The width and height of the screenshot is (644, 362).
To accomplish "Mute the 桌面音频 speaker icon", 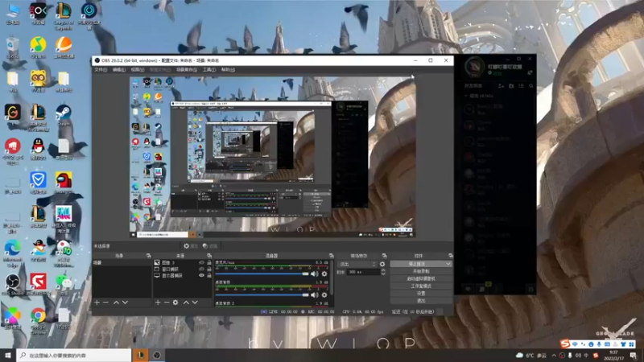I will coord(315,294).
